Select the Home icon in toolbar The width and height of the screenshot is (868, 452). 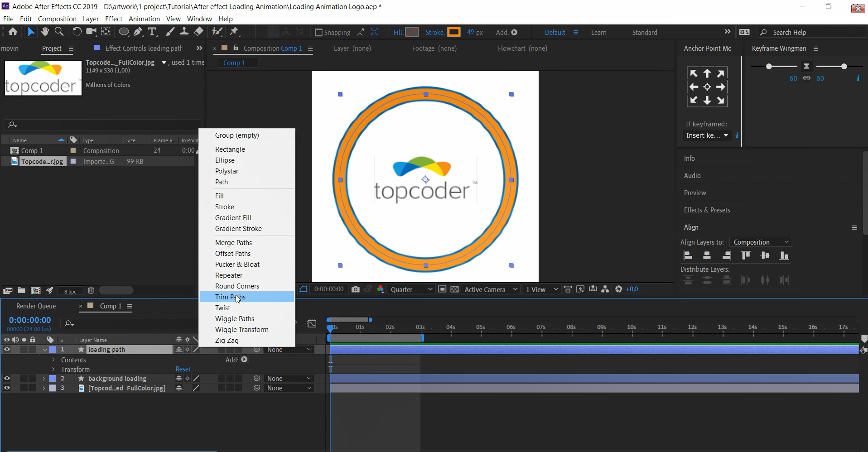pos(13,32)
